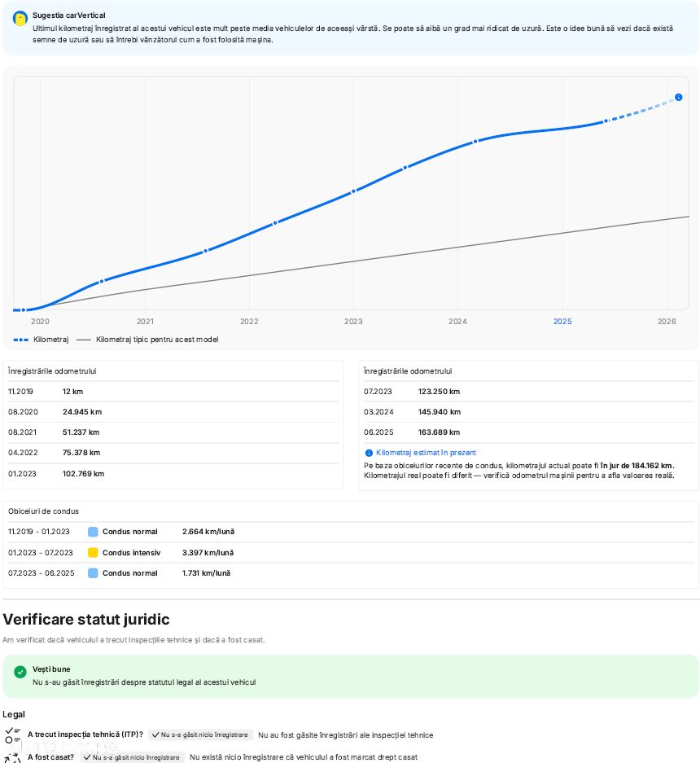This screenshot has height=763, width=700.
Task: Select the 75.378 km reading for 04.2022
Action: 81,453
